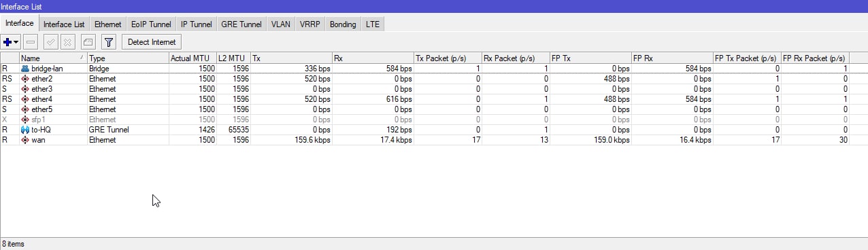The height and width of the screenshot is (250, 868).
Task: Select the sfp1 row name
Action: click(x=38, y=120)
